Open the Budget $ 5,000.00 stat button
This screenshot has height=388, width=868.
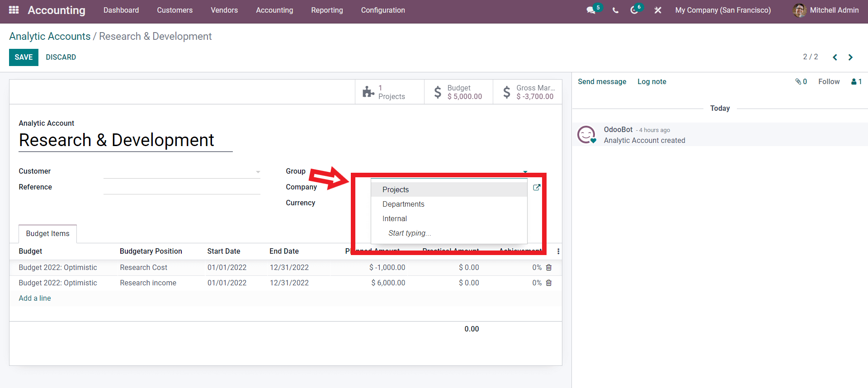pos(458,92)
